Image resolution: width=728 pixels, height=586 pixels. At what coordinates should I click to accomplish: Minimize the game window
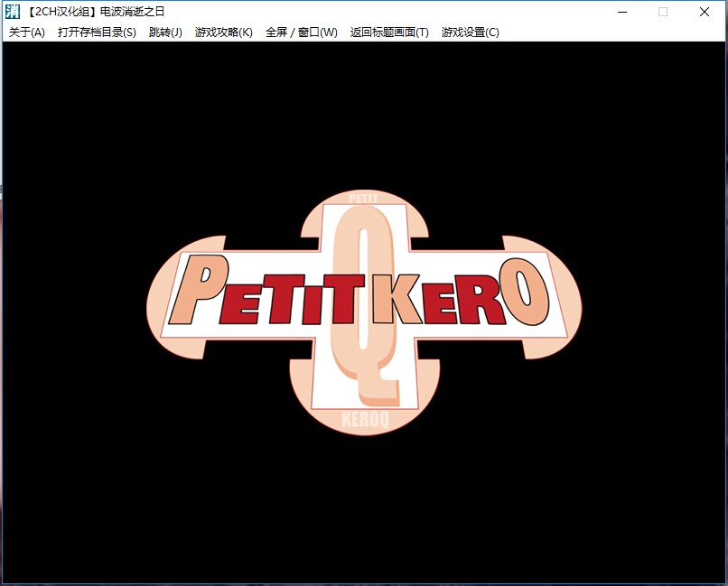coord(621,12)
